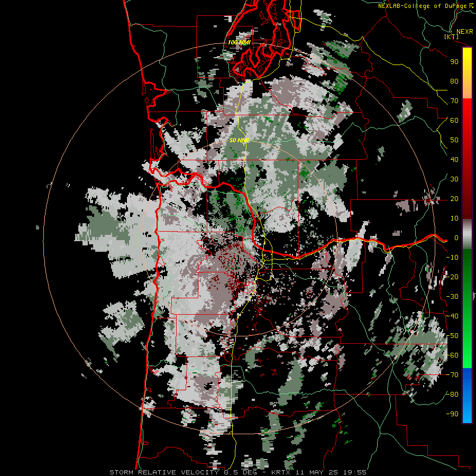Select the -90 value on velocity scale
Screen dimensions: 476x476
point(452,414)
